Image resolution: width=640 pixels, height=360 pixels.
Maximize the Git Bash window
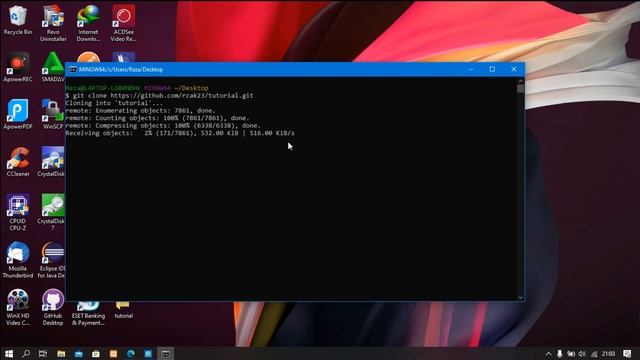coord(492,69)
